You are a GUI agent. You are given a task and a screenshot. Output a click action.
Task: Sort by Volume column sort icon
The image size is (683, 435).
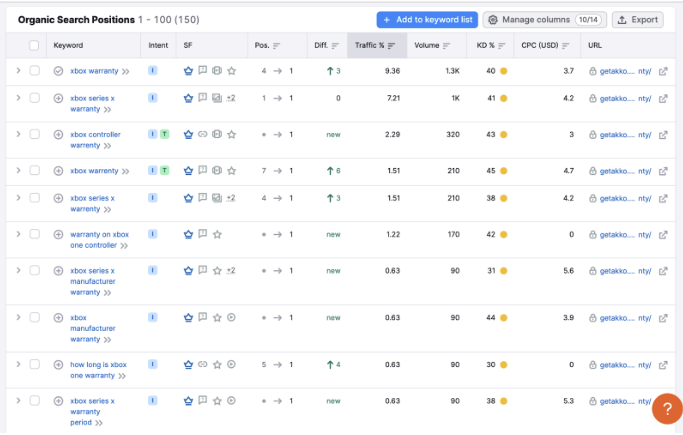446,45
